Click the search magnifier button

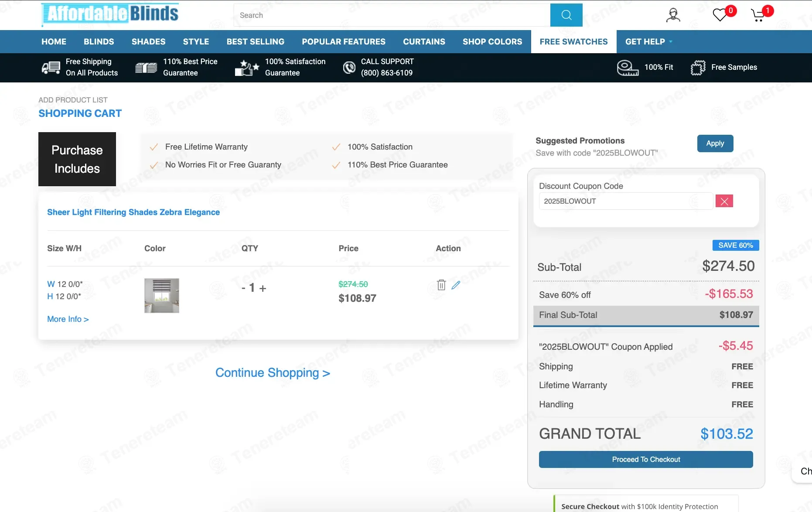(566, 15)
